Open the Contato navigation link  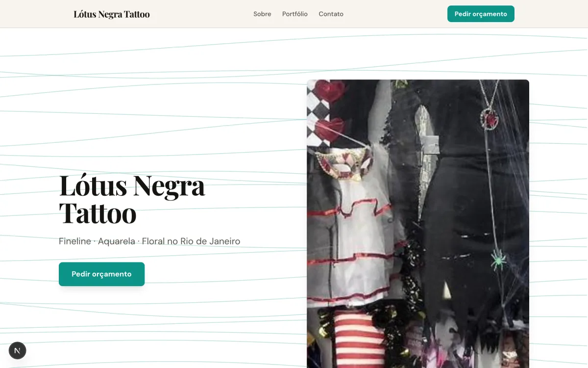coord(331,14)
